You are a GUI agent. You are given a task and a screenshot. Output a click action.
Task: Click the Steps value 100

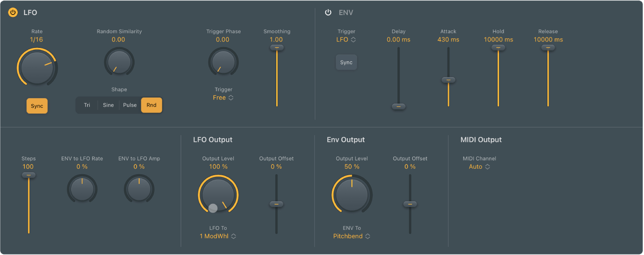[x=28, y=167]
